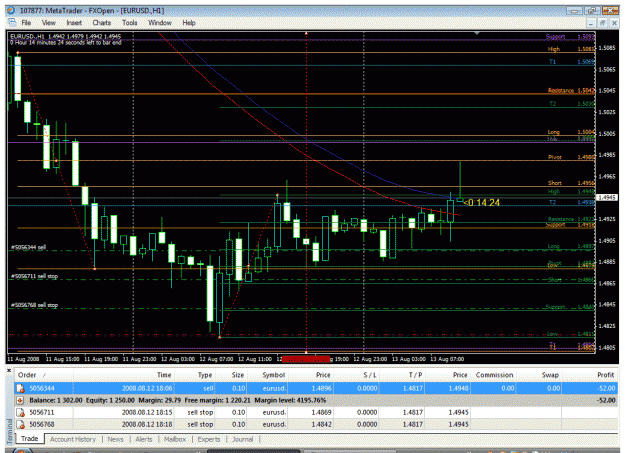Switch to the Experts tab
Viewport: 625px width, 453px height.
tap(209, 439)
